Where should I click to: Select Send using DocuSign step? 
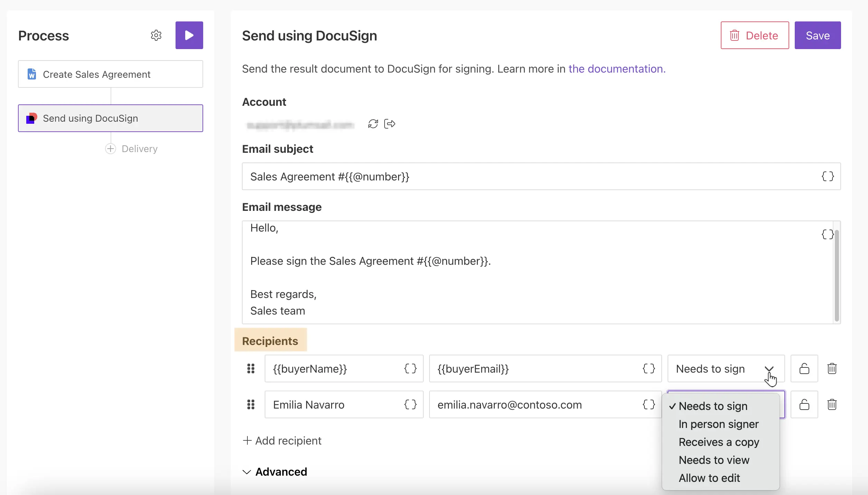click(111, 118)
